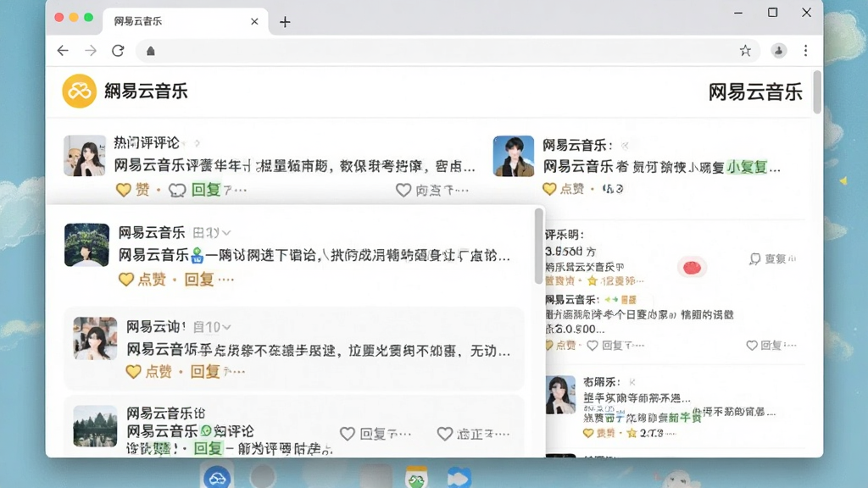868x488 pixels.
Task: Click 回复 under first popup comment
Action: tap(199, 280)
